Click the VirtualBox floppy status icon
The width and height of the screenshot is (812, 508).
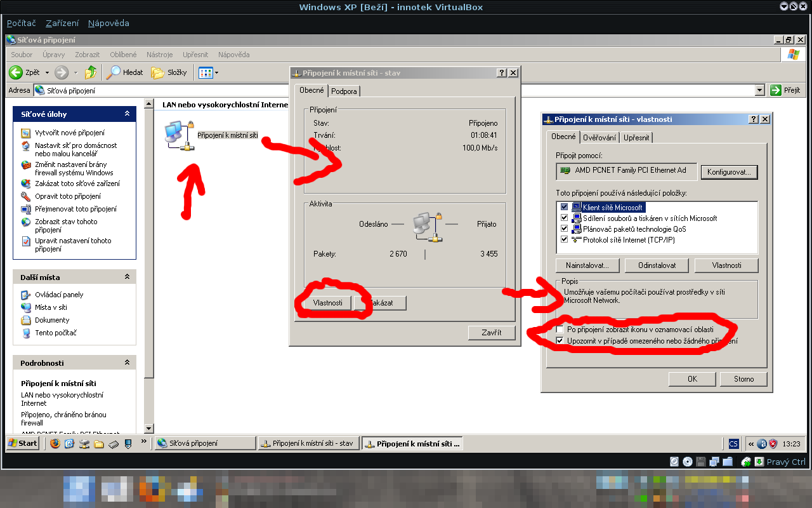pyautogui.click(x=701, y=462)
